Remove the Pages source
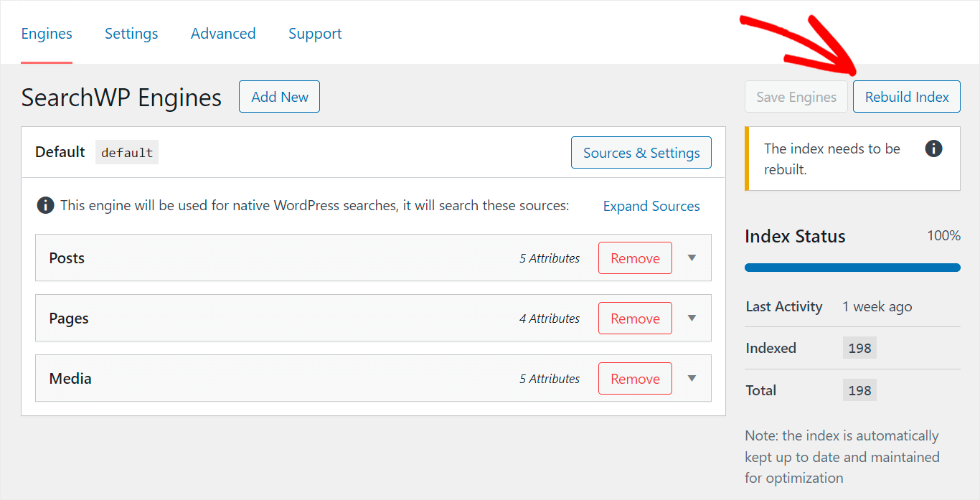This screenshot has width=980, height=500. click(635, 319)
